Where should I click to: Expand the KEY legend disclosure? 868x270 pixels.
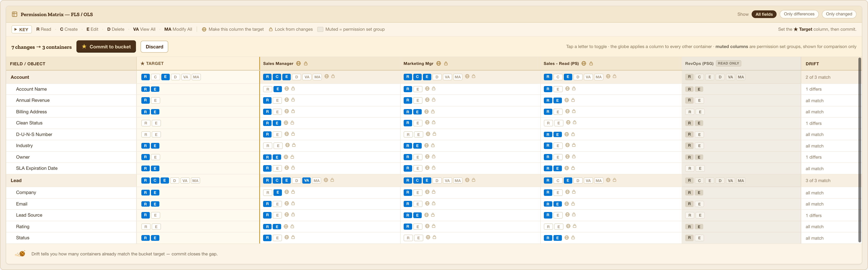22,29
